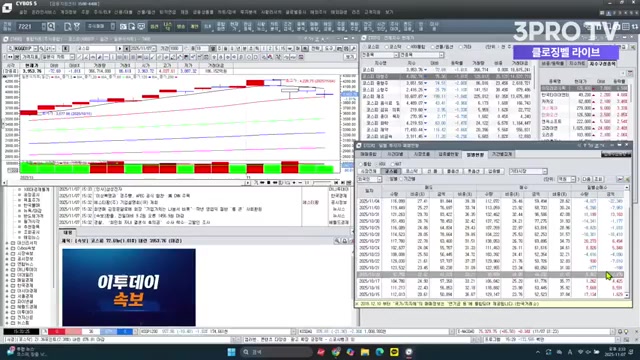Open the Copilot icon on the taskbar
This screenshot has width=640, height=360.
tap(350, 352)
